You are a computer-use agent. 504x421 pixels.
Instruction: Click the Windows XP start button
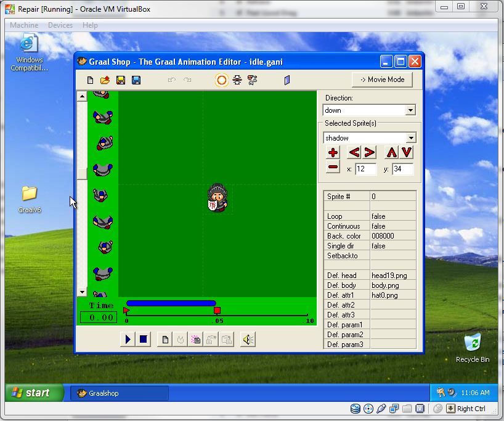tap(35, 393)
